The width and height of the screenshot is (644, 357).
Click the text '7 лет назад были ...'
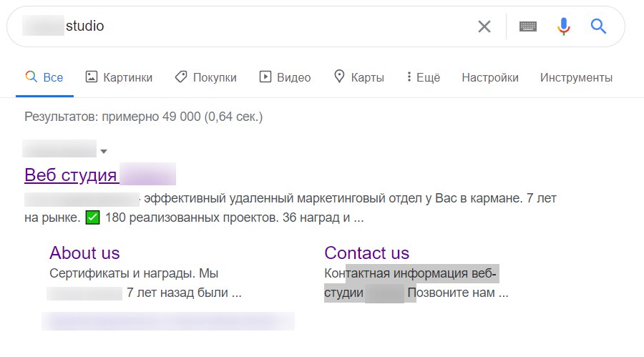coord(184,293)
